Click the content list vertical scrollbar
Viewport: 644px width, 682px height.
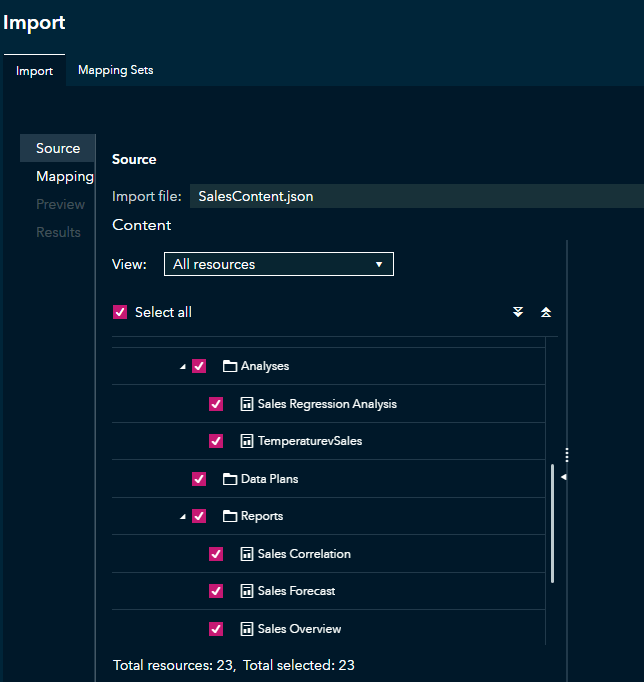pos(552,523)
